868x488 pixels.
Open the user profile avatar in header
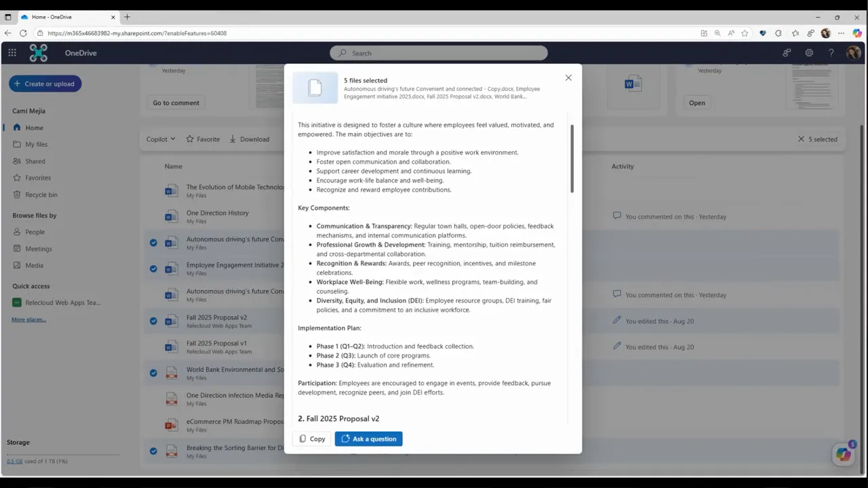853,53
